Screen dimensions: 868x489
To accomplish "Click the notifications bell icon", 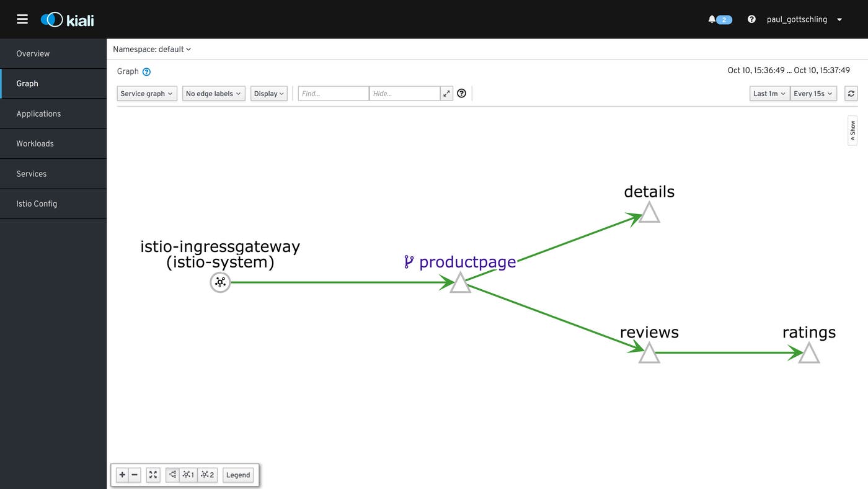I will coord(712,19).
